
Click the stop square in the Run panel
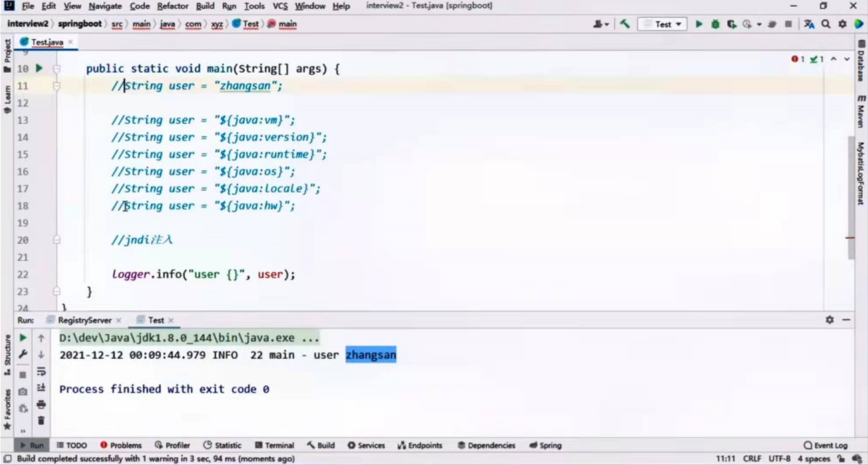[23, 375]
